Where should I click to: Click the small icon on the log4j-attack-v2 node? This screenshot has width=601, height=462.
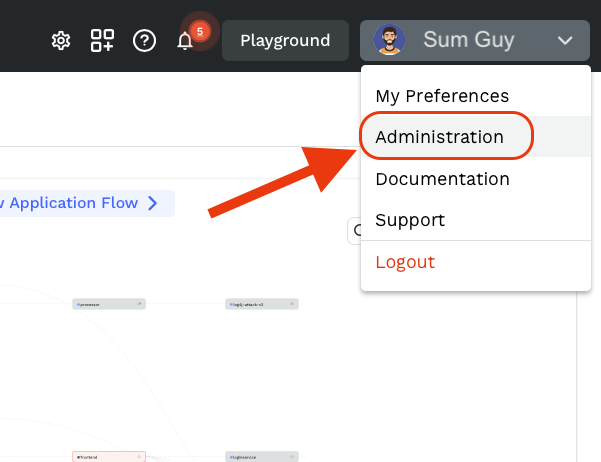(292, 303)
